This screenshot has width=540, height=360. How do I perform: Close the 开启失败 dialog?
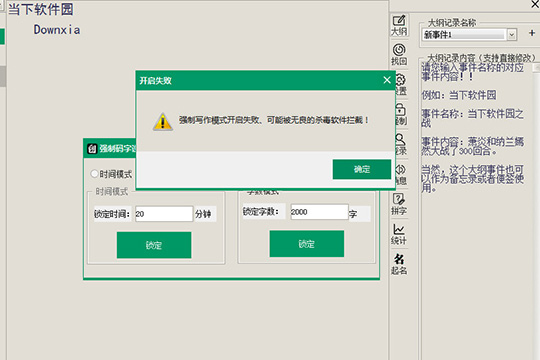pyautogui.click(x=387, y=80)
